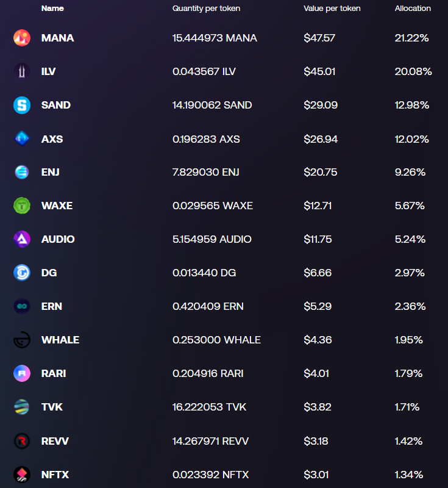Viewport: 448px width, 488px height.
Task: Click the ILV token icon
Action: 22,71
